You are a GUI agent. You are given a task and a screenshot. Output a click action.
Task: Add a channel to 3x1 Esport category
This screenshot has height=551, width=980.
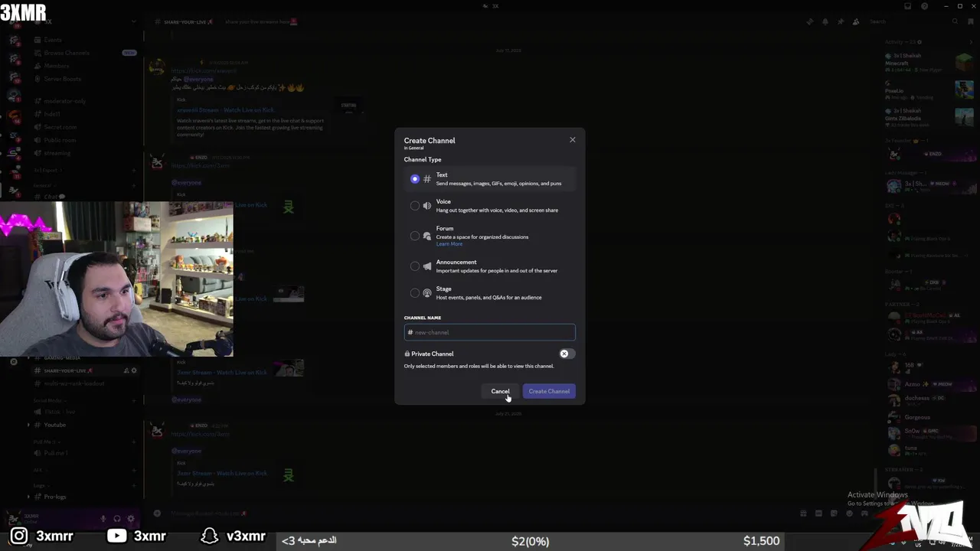(134, 171)
